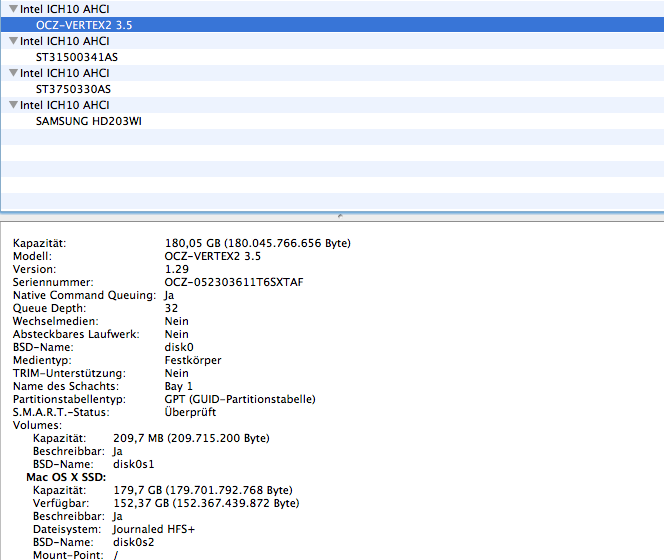Viewport: 664px width, 560px height.
Task: Click the slot name value Bay 1
Action: click(178, 386)
